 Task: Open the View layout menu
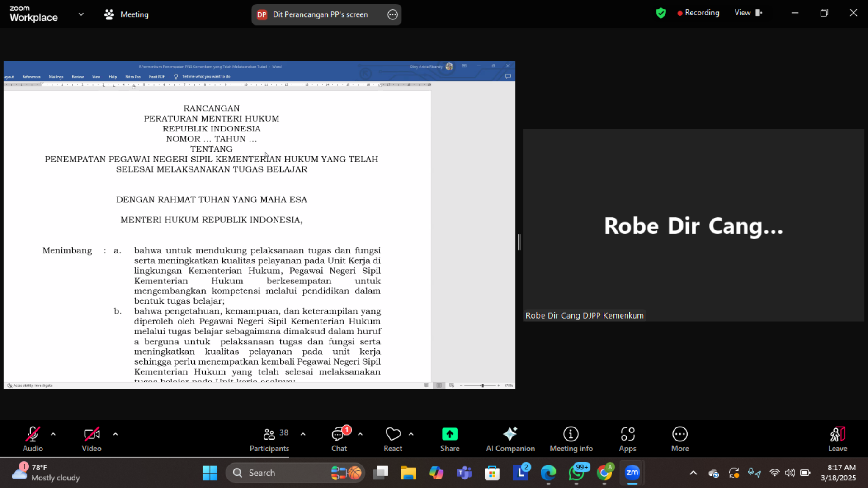point(748,13)
